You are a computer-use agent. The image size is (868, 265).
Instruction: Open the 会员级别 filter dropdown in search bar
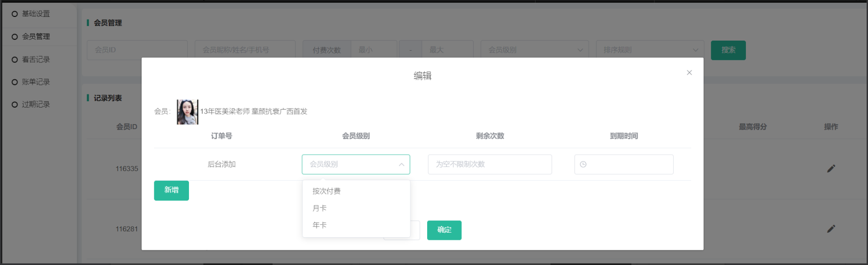[534, 50]
